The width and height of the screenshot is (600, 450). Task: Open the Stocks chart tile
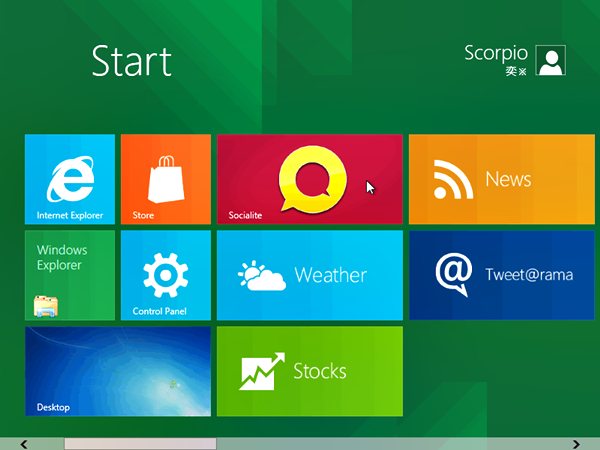click(310, 371)
